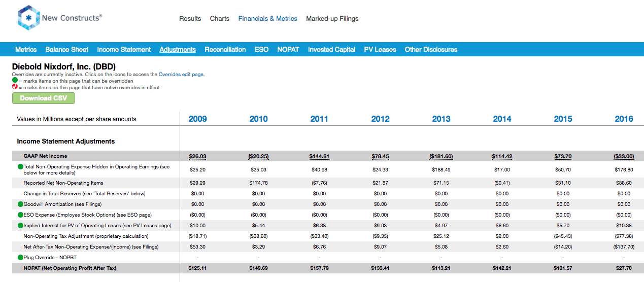Switch to the Reconciliation tab
Screen dimensions: 644x282
(x=225, y=50)
